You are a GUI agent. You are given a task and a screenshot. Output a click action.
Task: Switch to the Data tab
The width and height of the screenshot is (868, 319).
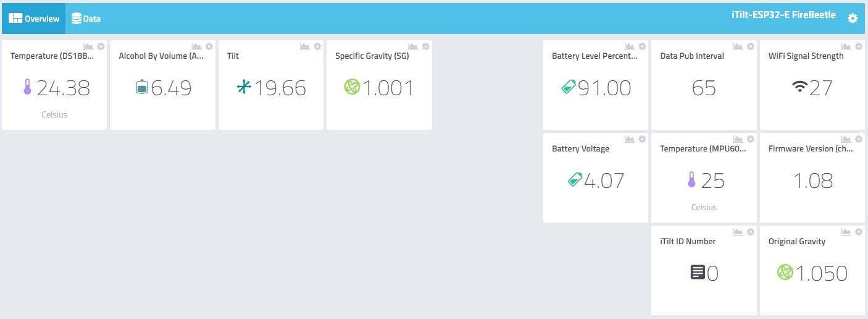[x=86, y=19]
